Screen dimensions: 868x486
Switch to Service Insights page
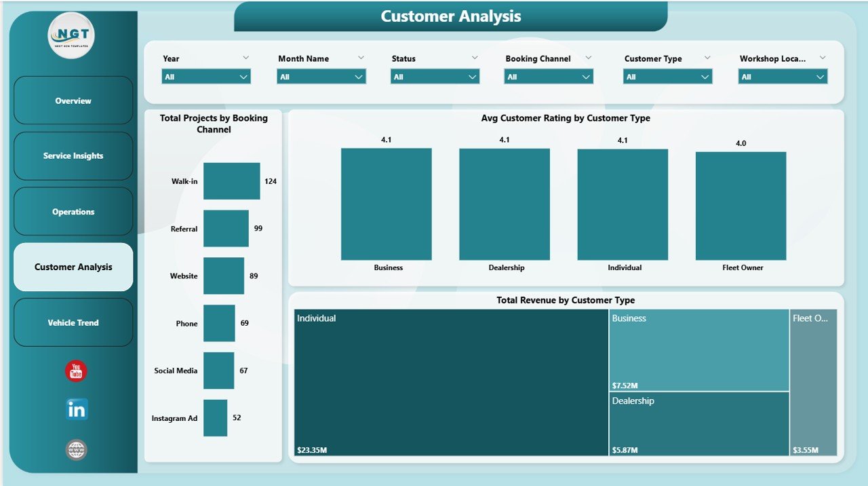73,156
